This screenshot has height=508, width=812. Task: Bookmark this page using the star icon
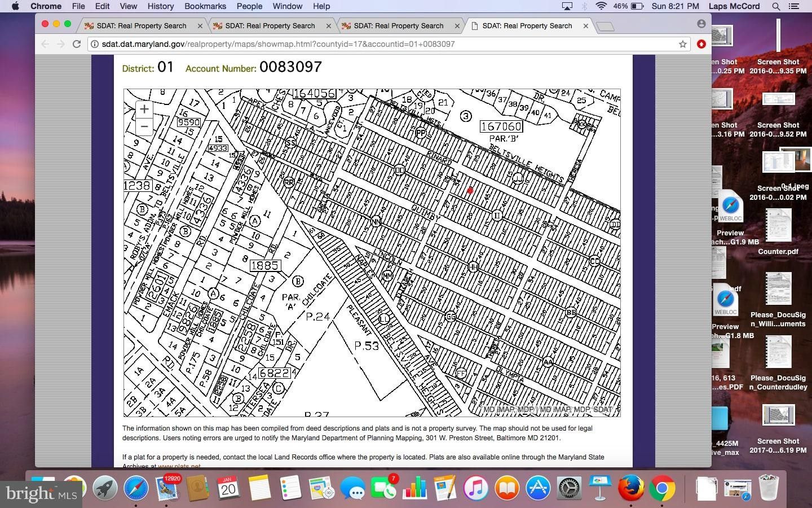pos(683,43)
